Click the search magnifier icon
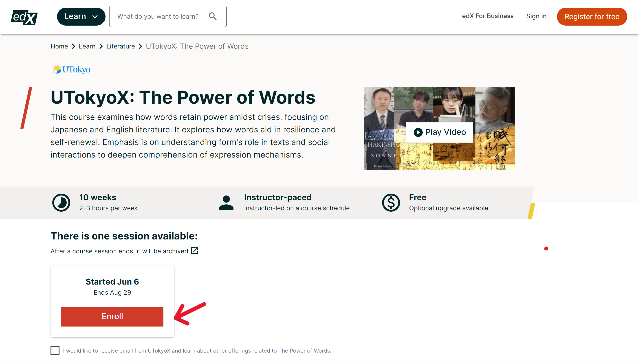The height and width of the screenshot is (364, 638). pos(213,16)
